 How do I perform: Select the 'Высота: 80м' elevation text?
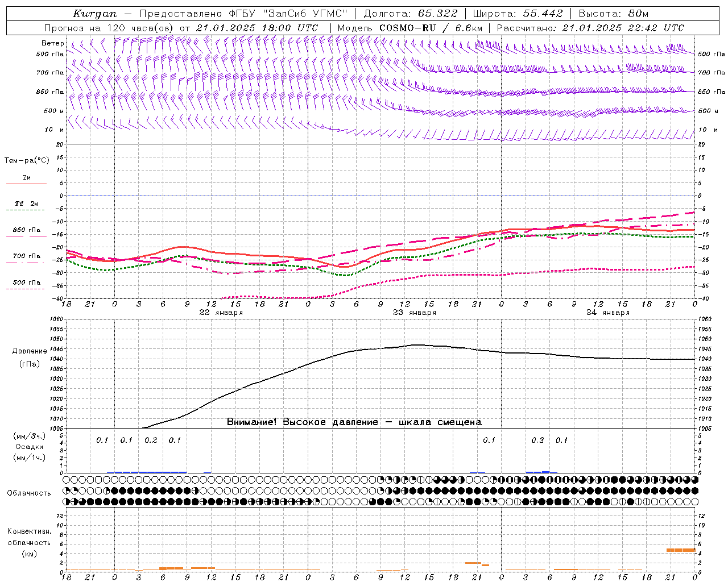(614, 14)
